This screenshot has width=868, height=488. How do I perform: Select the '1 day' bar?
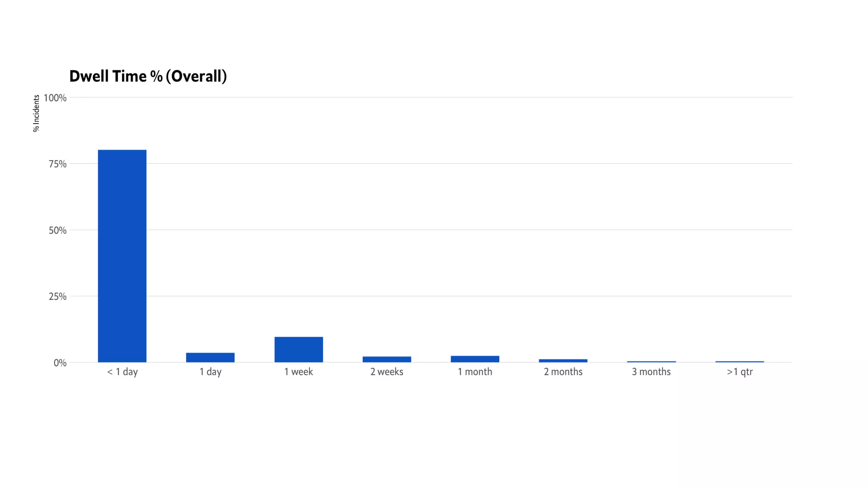tap(210, 358)
